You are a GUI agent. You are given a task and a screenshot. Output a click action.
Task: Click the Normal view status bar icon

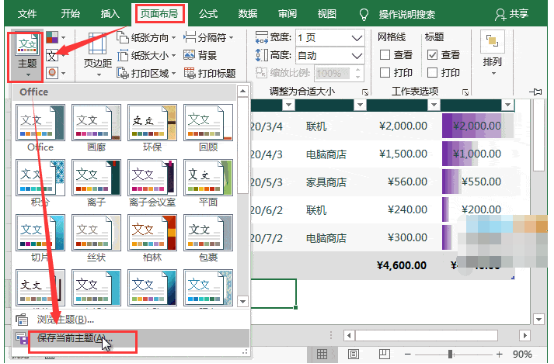pos(322,354)
